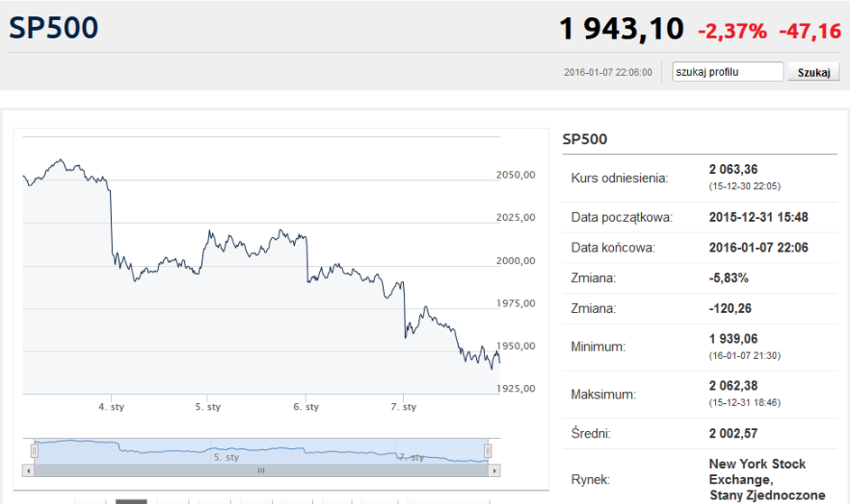Screen dimensions: 852x504
Task: Click the current price 1 943,10
Action: click(621, 30)
